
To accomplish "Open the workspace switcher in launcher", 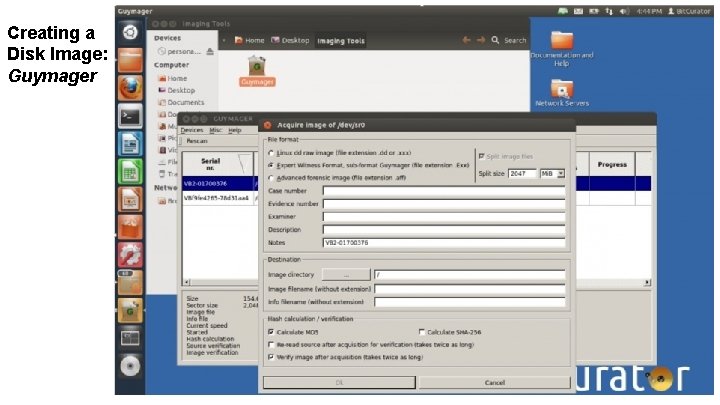I will [130, 339].
